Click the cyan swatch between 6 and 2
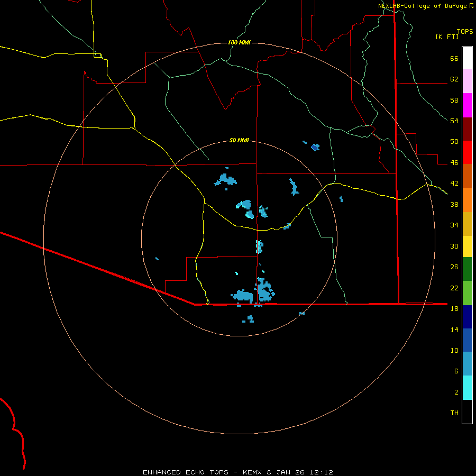This screenshot has width=476, height=476. (x=467, y=388)
